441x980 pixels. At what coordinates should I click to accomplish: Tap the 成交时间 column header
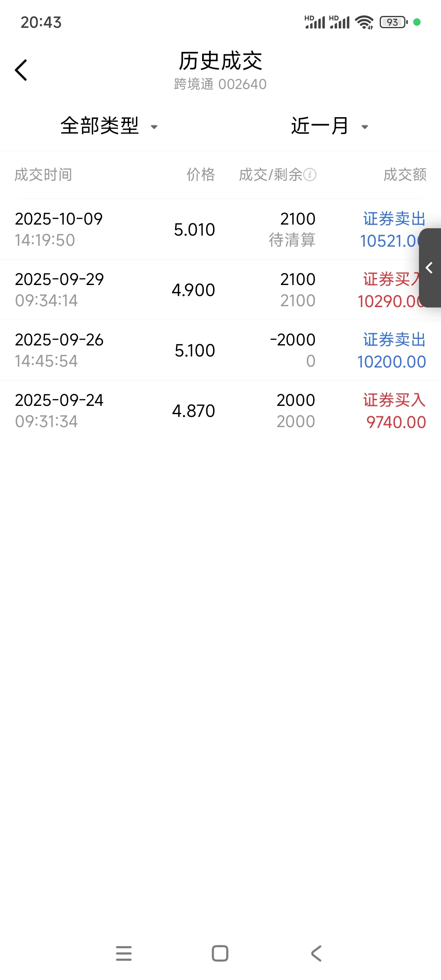[x=43, y=175]
